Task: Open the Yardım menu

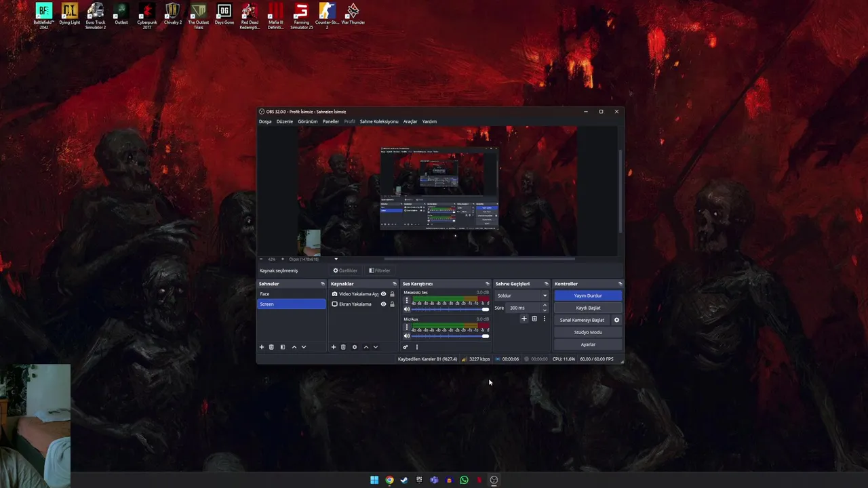Action: coord(429,121)
